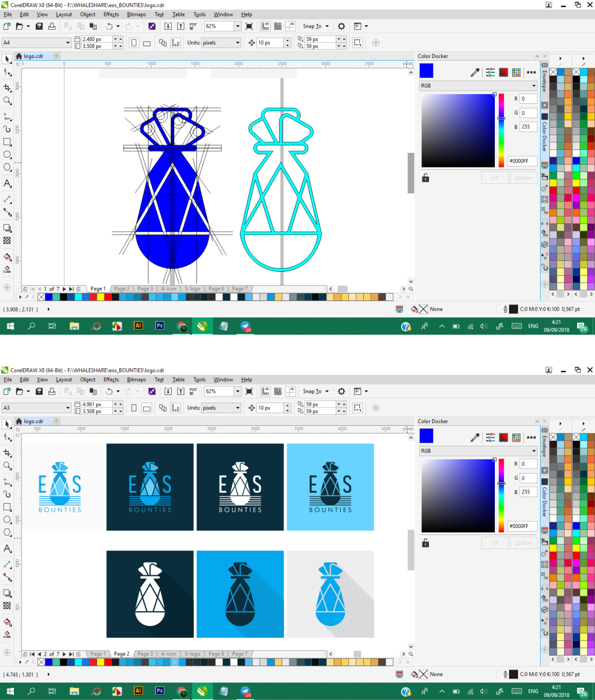Select the Interactive Fill tool in the lower window
This screenshot has height=700, width=595.
[x=7, y=622]
